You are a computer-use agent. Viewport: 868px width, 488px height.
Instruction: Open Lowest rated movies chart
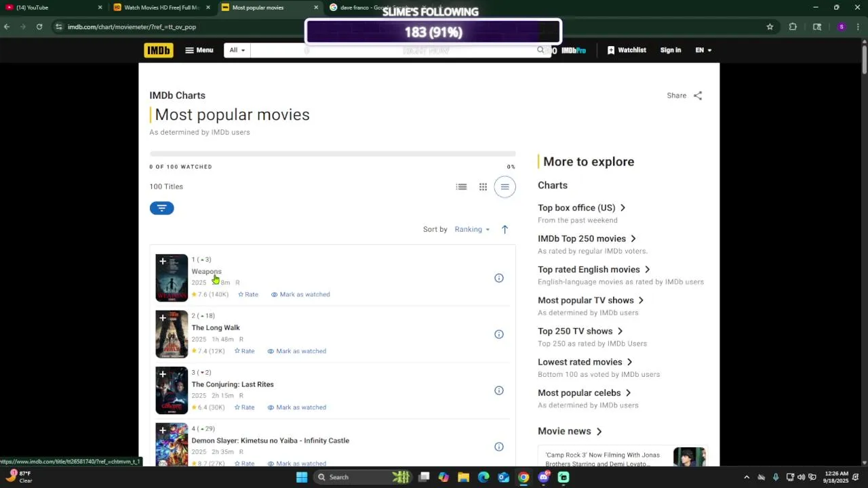[x=585, y=362]
